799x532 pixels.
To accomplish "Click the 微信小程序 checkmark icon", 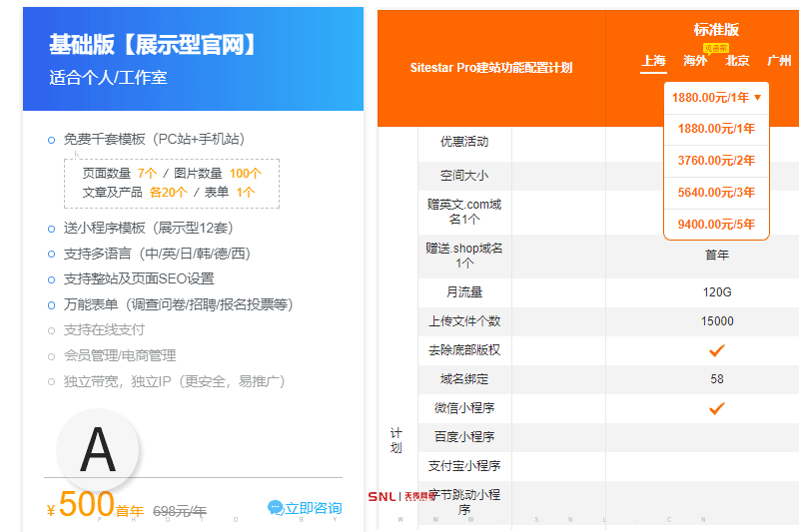I will click(x=716, y=408).
